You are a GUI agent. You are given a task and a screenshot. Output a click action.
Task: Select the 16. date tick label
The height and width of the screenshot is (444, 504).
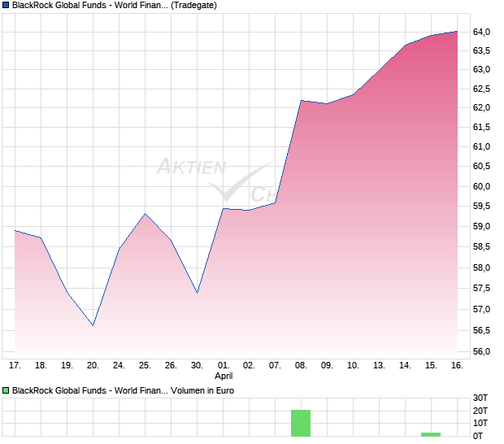coord(457,365)
